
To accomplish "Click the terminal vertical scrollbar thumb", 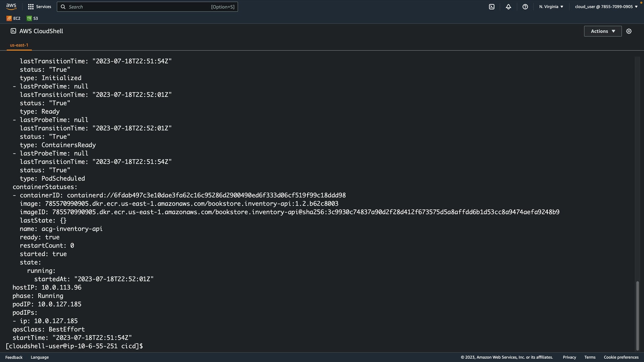I will pyautogui.click(x=637, y=315).
